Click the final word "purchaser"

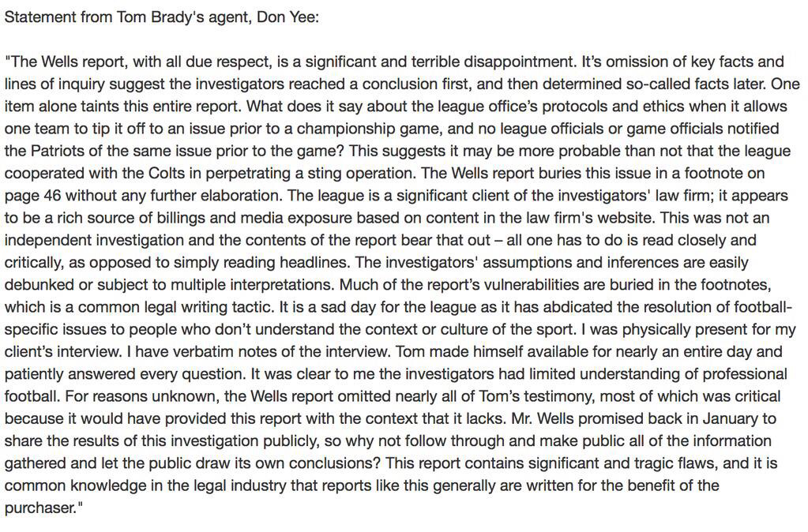pyautogui.click(x=40, y=508)
